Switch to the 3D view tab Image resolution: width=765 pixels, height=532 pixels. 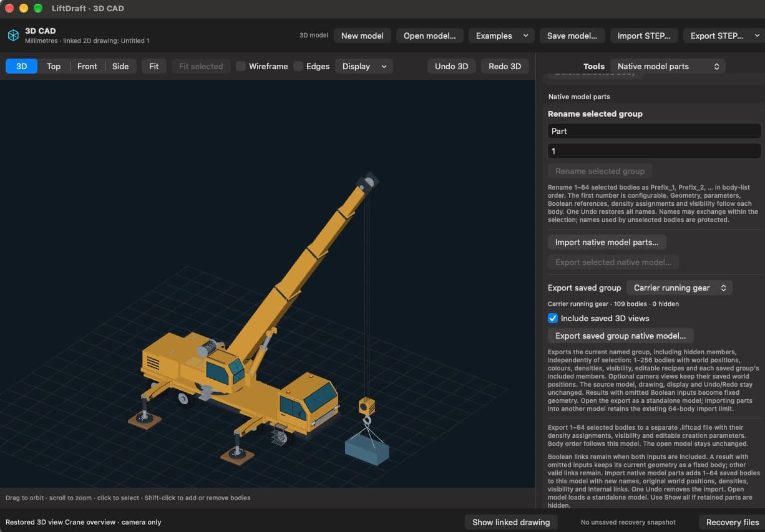pyautogui.click(x=21, y=66)
